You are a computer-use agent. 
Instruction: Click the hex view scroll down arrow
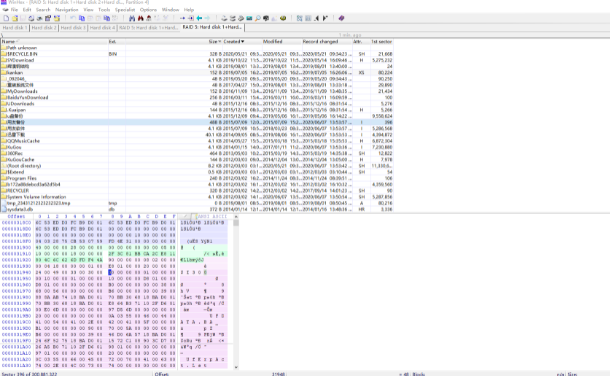click(236, 367)
